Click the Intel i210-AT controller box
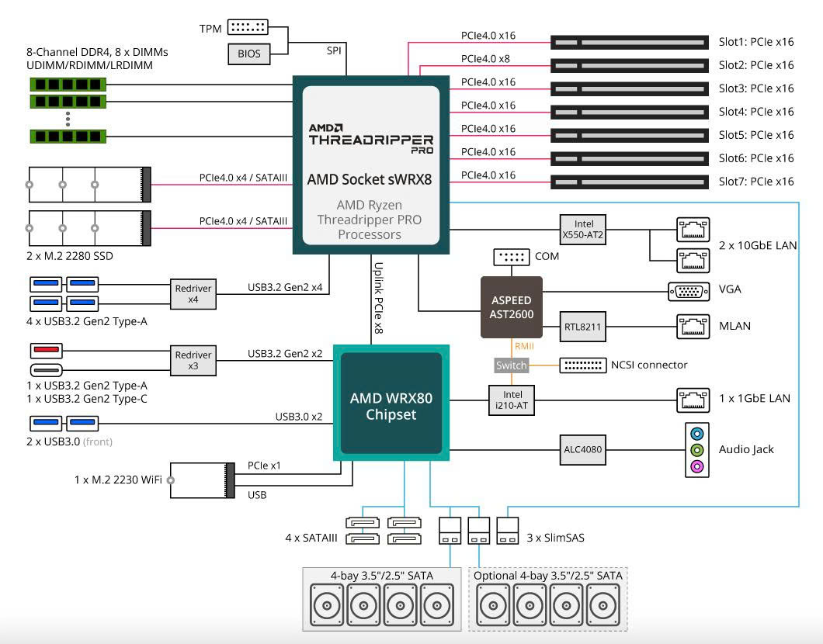Image resolution: width=823 pixels, height=644 pixels. pyautogui.click(x=512, y=400)
